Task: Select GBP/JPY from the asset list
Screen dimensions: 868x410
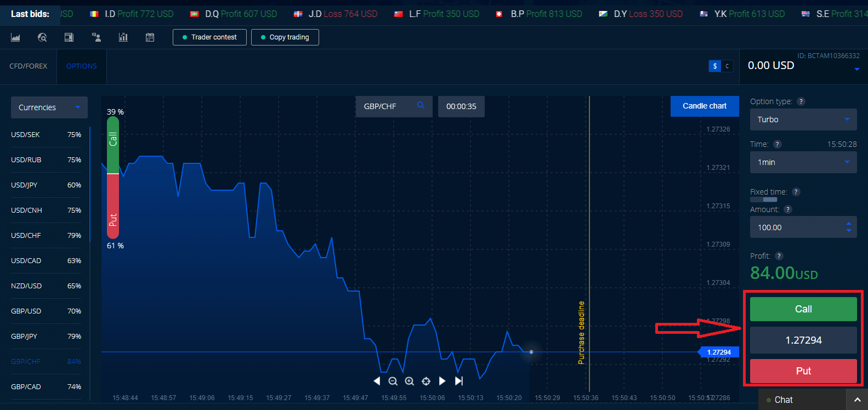Action: [46, 336]
